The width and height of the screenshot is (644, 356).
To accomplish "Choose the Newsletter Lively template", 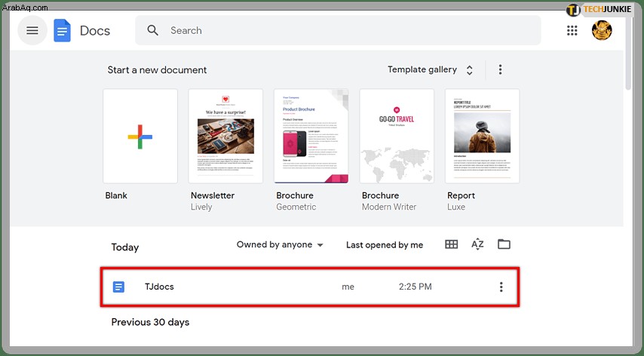I will 225,137.
